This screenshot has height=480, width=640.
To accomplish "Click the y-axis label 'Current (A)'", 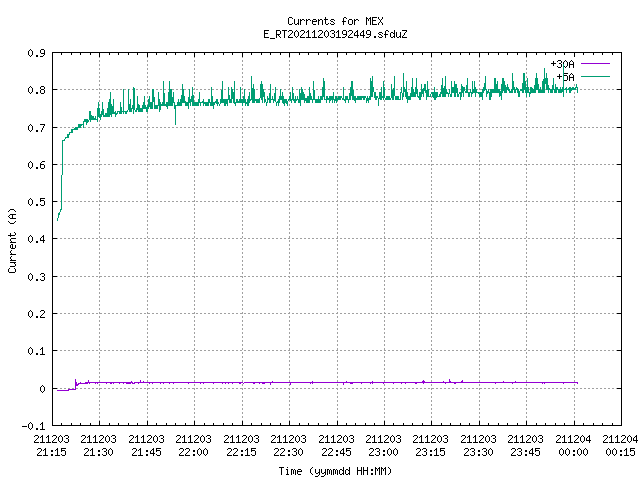I will pos(12,240).
